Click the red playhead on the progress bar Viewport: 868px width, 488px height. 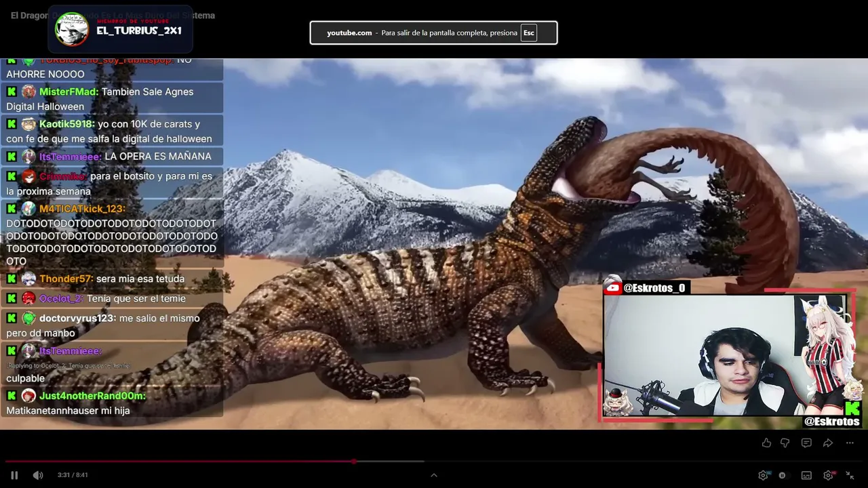click(354, 462)
